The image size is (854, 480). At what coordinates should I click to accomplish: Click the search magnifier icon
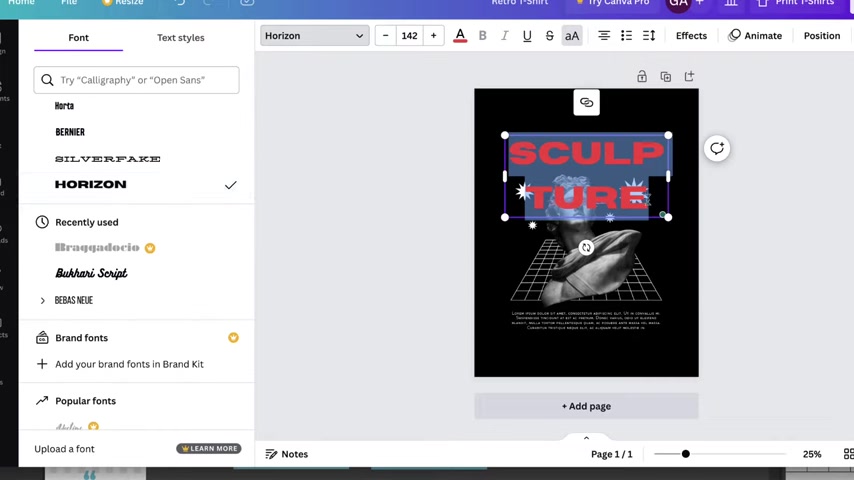pos(47,80)
